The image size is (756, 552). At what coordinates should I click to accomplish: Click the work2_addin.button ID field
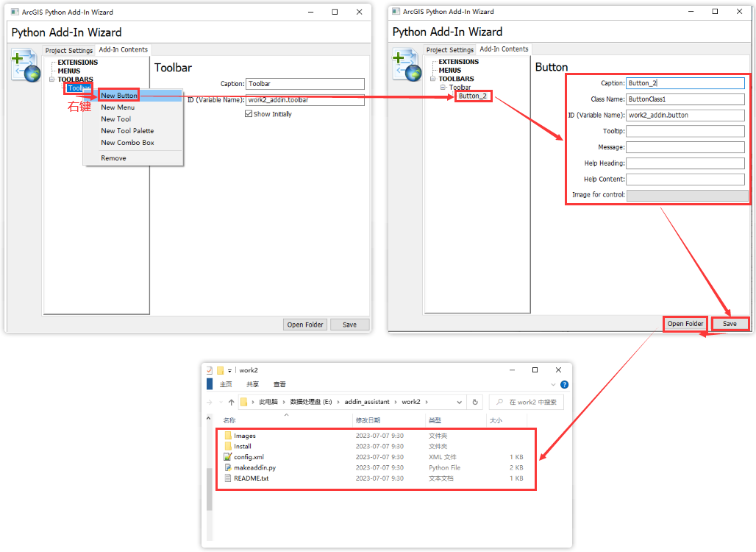tap(685, 115)
